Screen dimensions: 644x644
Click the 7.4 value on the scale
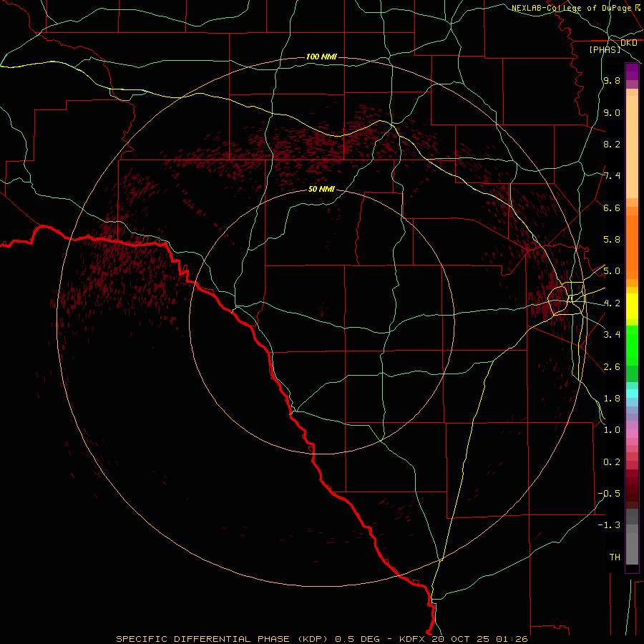[x=612, y=176]
